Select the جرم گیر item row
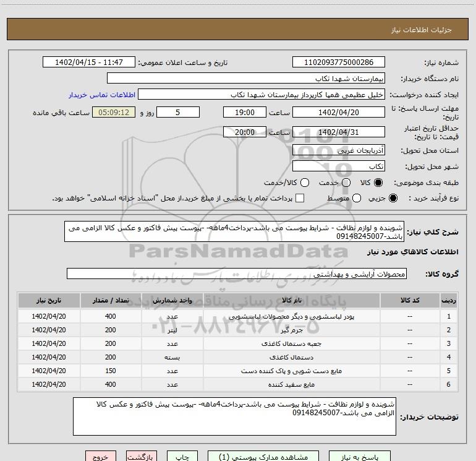Viewport: 476px width, 461px height. [x=238, y=330]
